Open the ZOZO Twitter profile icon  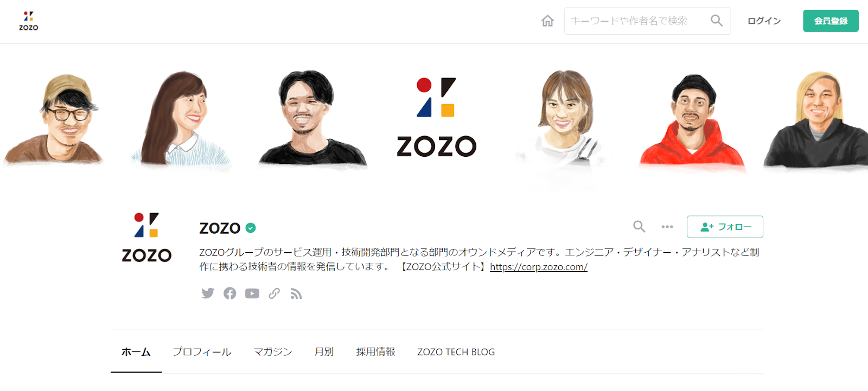(x=208, y=293)
